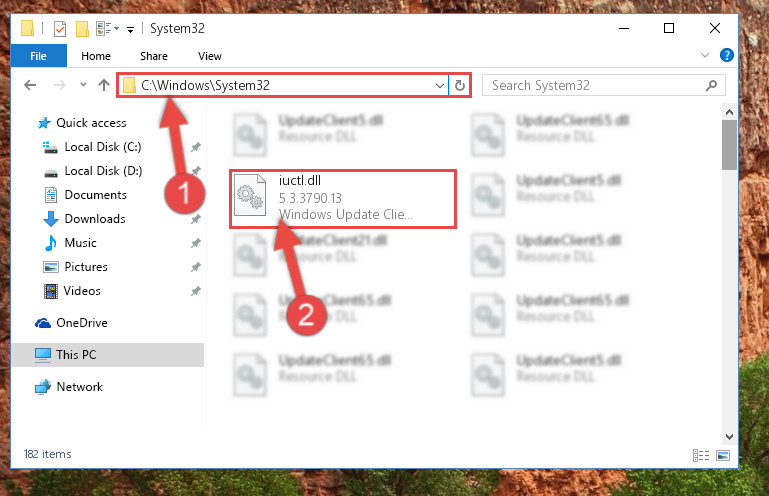Click the search magnifier icon
Image resolution: width=769 pixels, height=496 pixels.
(711, 85)
